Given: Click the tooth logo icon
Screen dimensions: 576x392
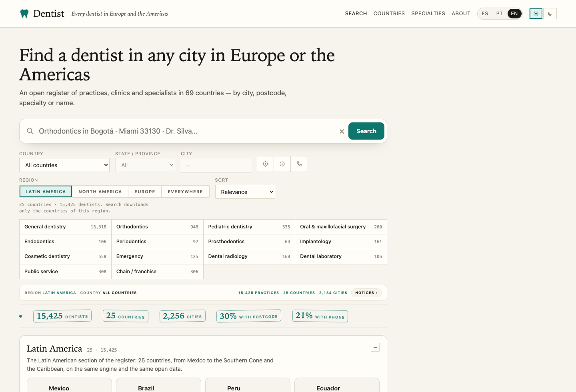Looking at the screenshot, I should pyautogui.click(x=24, y=14).
